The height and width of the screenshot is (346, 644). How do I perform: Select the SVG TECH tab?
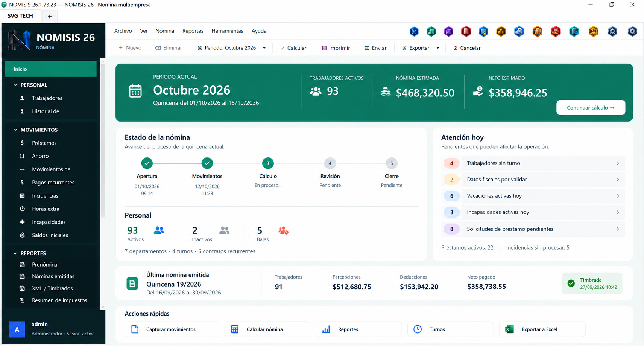pyautogui.click(x=20, y=16)
